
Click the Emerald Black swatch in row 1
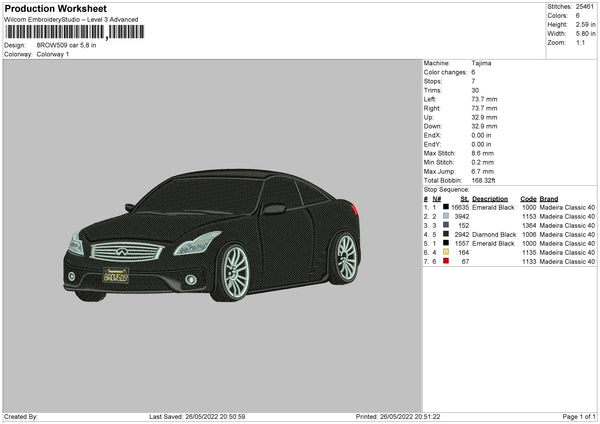pyautogui.click(x=446, y=207)
